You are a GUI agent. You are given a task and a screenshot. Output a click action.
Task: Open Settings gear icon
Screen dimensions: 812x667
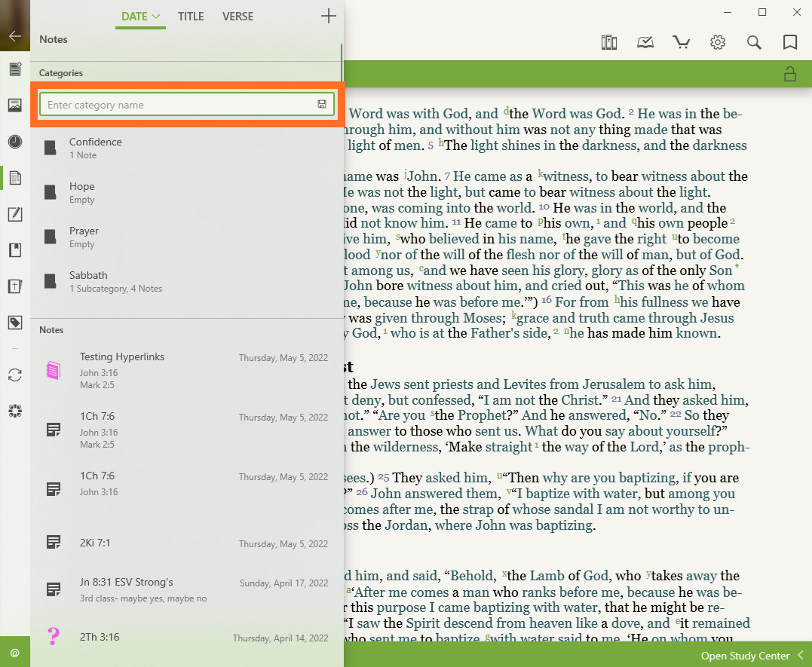coord(718,42)
